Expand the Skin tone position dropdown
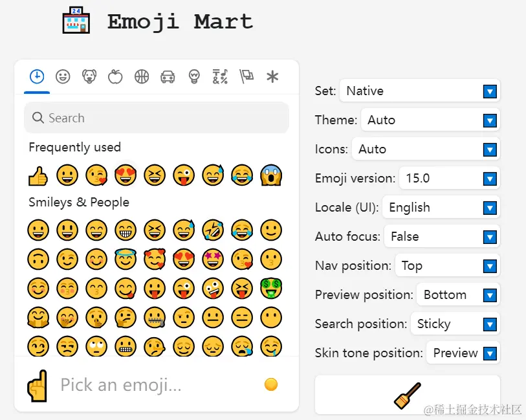The height and width of the screenshot is (420, 526). tap(463, 353)
